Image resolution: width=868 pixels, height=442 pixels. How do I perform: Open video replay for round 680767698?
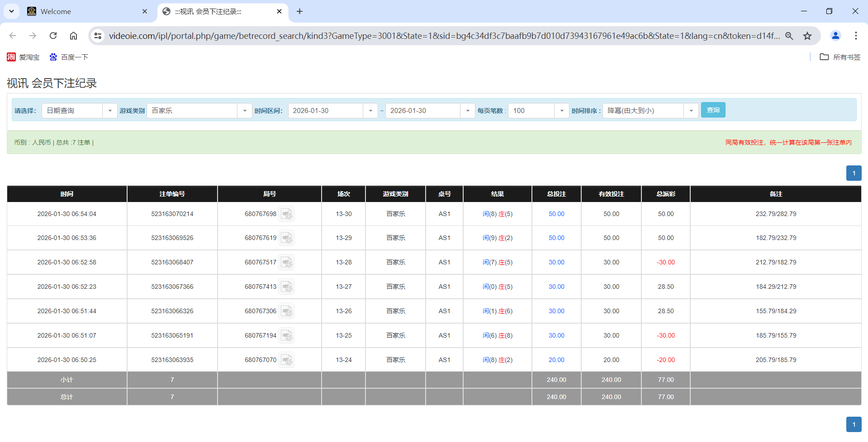pos(287,214)
